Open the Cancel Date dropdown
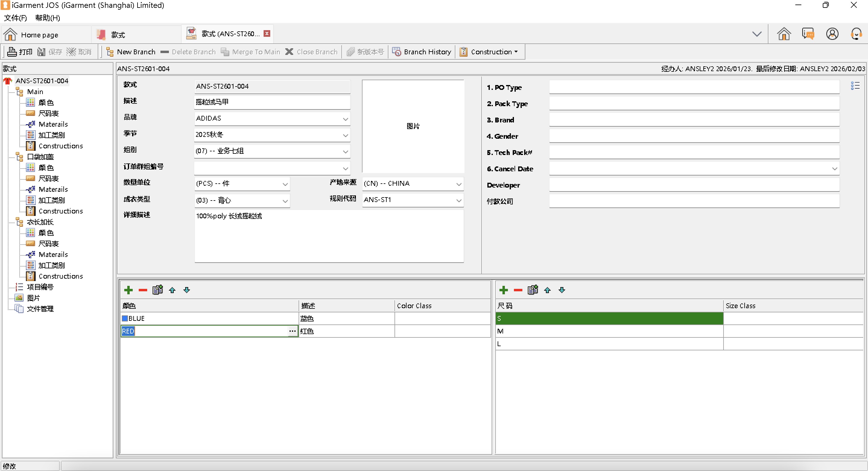The image size is (868, 471). click(x=835, y=169)
